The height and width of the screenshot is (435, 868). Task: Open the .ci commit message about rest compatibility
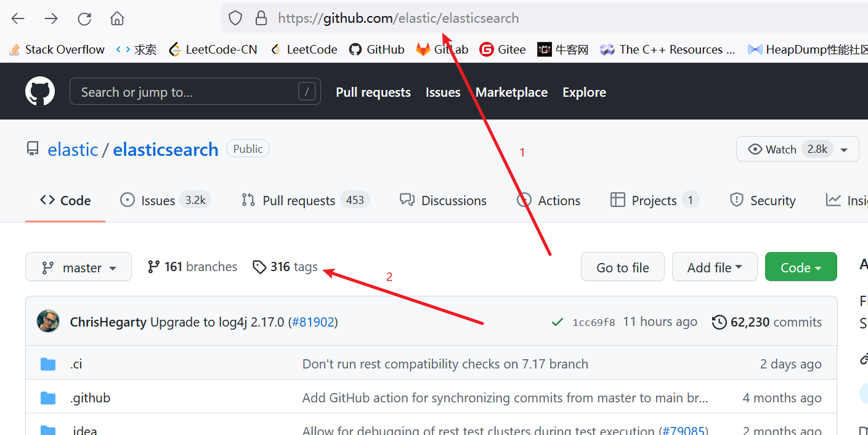[x=445, y=364]
